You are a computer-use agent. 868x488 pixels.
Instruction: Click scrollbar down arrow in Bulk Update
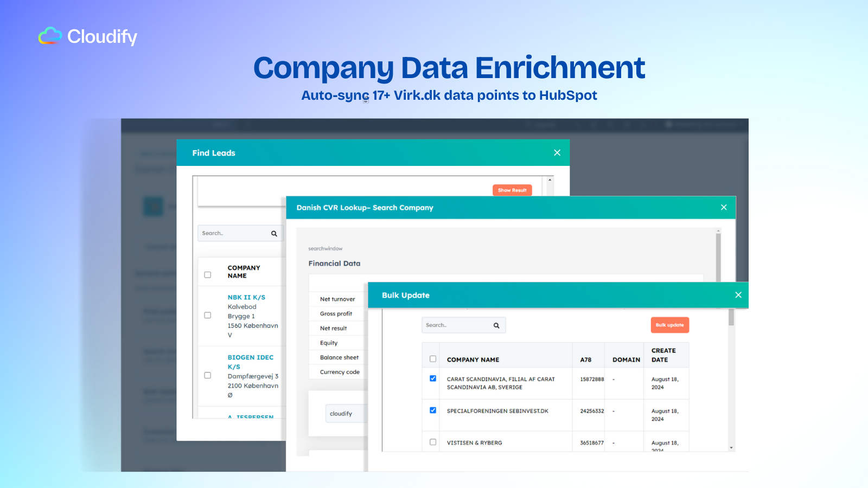point(731,448)
